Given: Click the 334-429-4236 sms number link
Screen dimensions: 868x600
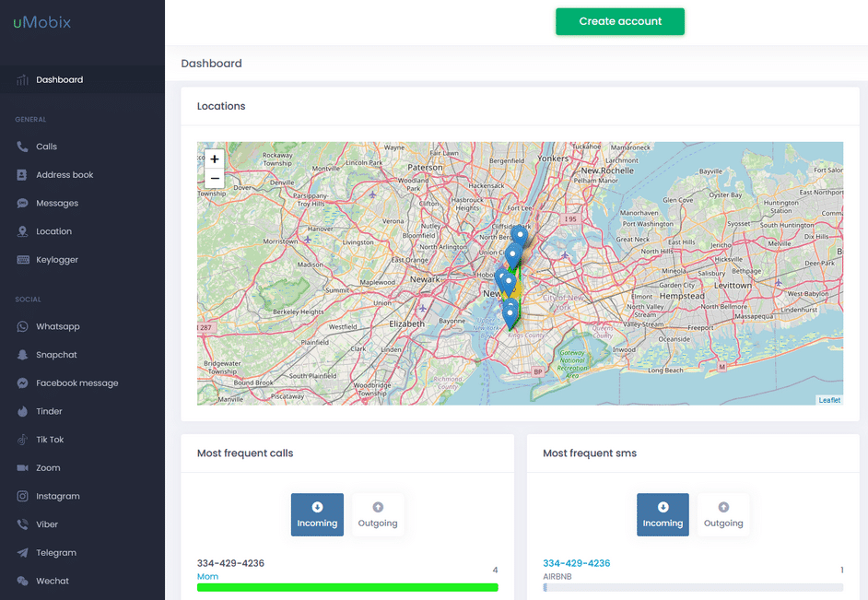Looking at the screenshot, I should pos(576,563).
